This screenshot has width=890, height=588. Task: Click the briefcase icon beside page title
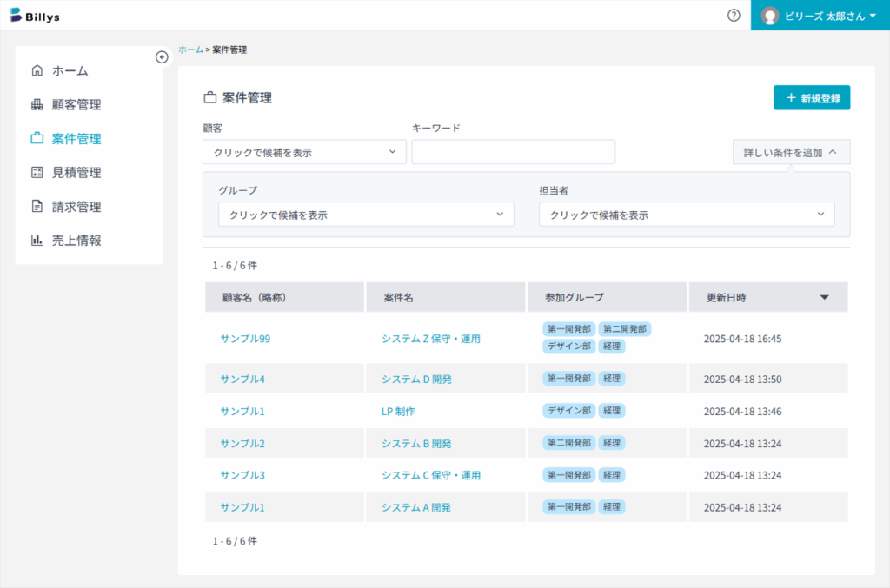(x=210, y=97)
